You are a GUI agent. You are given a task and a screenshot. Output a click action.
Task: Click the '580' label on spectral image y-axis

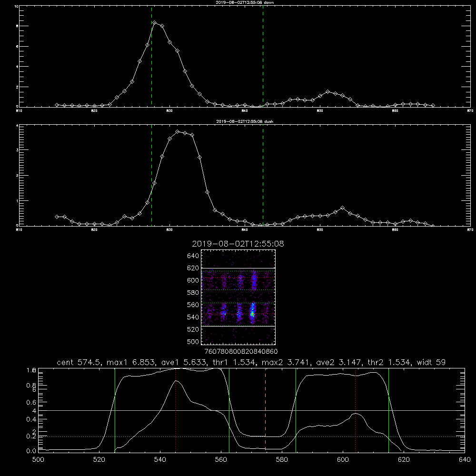[193, 293]
